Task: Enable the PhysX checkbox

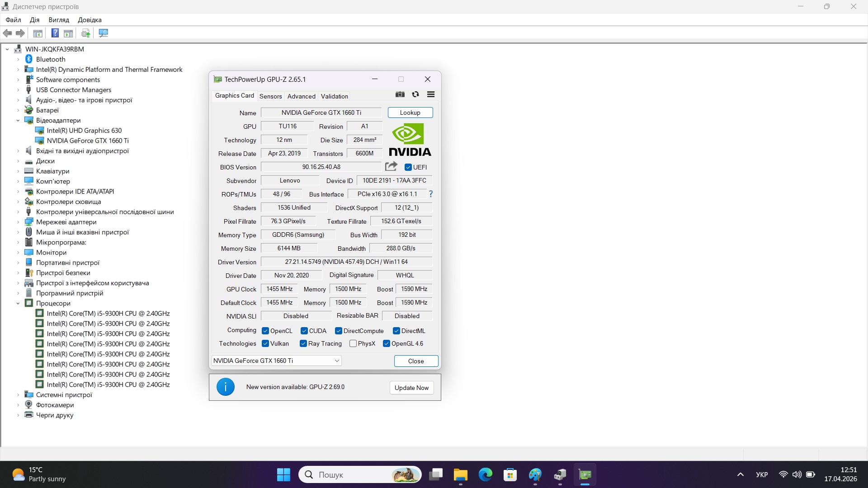Action: (353, 343)
